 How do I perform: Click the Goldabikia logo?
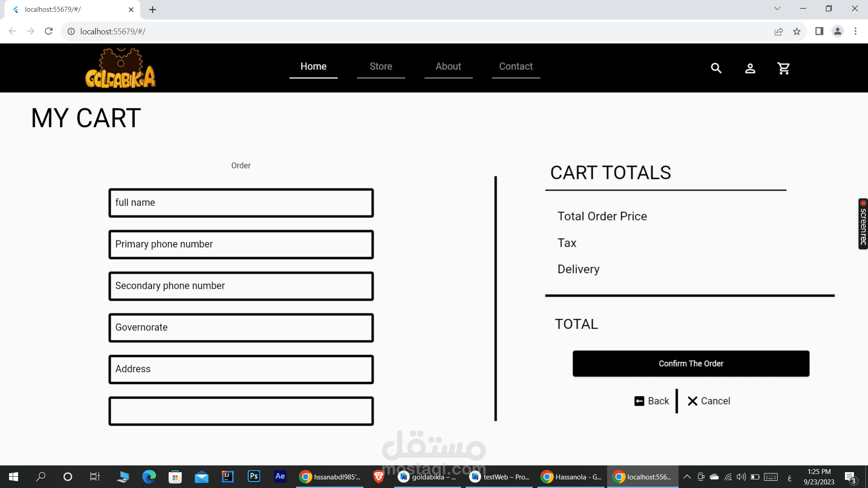120,69
